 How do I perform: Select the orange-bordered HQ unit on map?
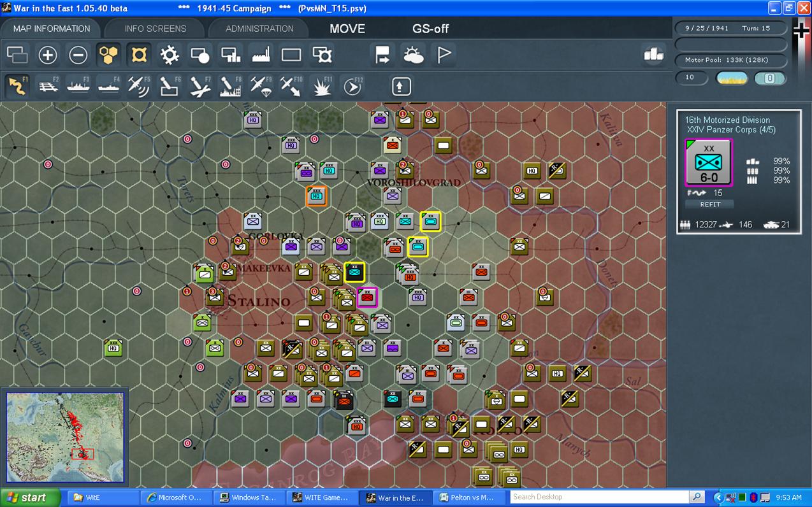pos(317,196)
